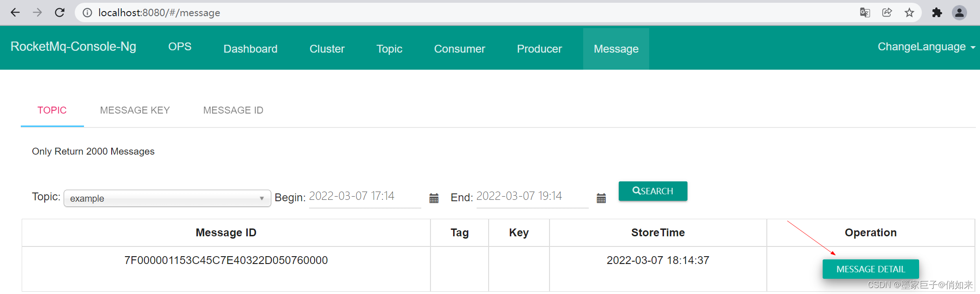Click the SEARCH button
This screenshot has width=980, height=294.
pos(653,191)
